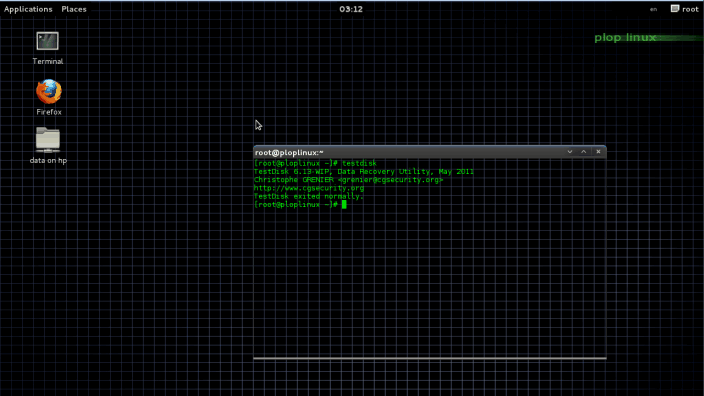The height and width of the screenshot is (396, 704).
Task: Click the 03:12 clock in top panel
Action: click(351, 9)
